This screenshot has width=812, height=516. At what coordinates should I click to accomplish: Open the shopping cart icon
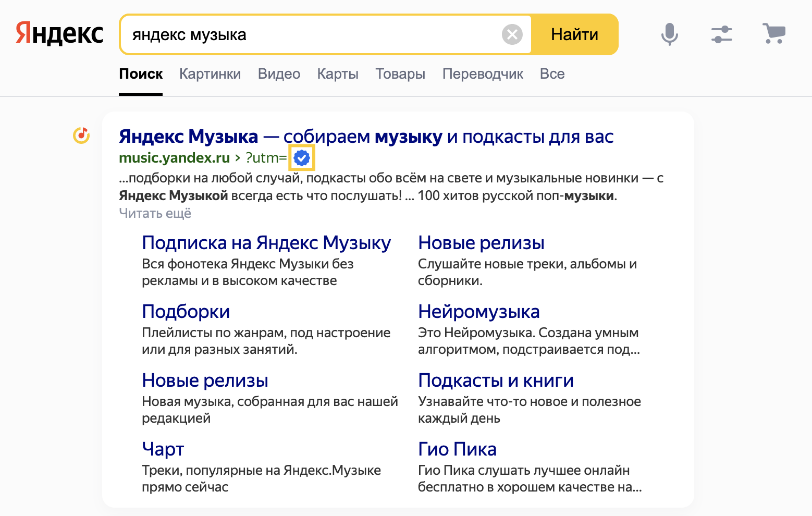point(773,34)
